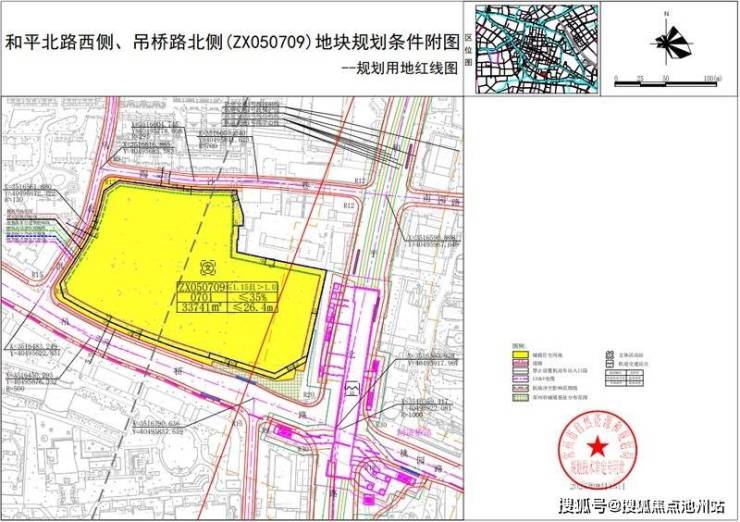The height and width of the screenshot is (522, 740).
Task: Click the school symbol inside the yellow parcel
Action: (x=207, y=268)
